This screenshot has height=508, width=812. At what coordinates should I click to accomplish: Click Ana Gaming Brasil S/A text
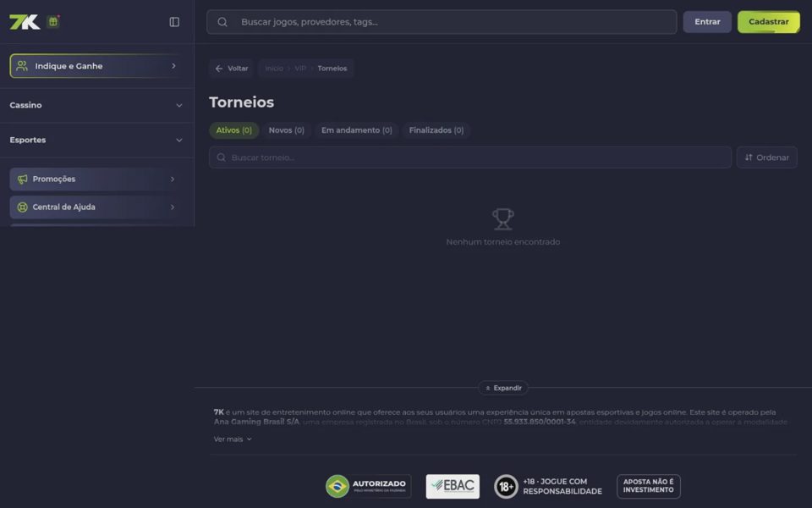click(x=256, y=422)
